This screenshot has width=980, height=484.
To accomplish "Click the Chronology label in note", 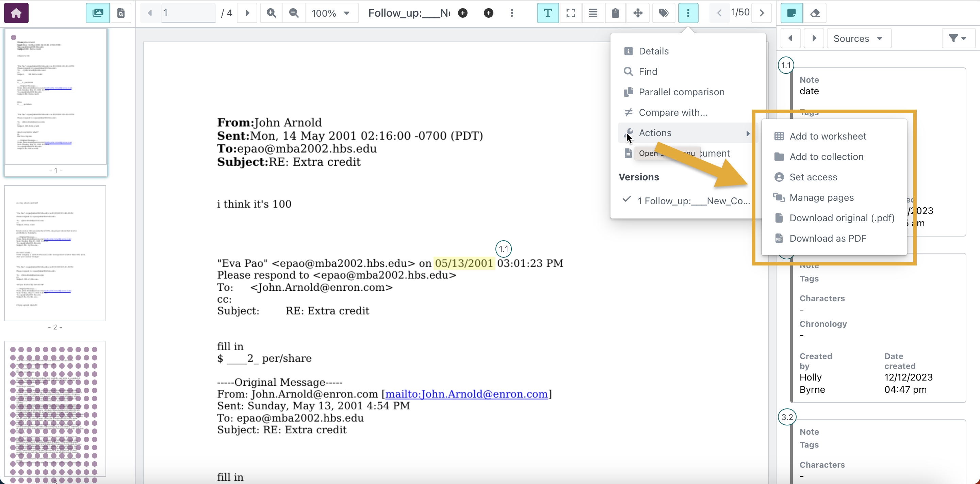I will [x=823, y=324].
